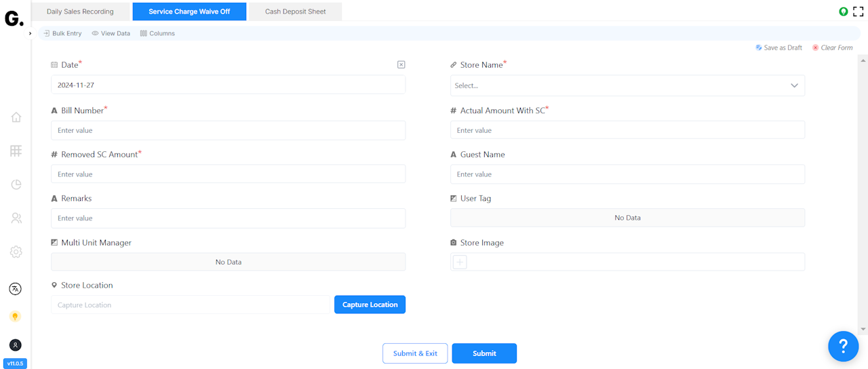This screenshot has height=369, width=868.
Task: Open the Bulk Entry toolbar option
Action: (62, 33)
